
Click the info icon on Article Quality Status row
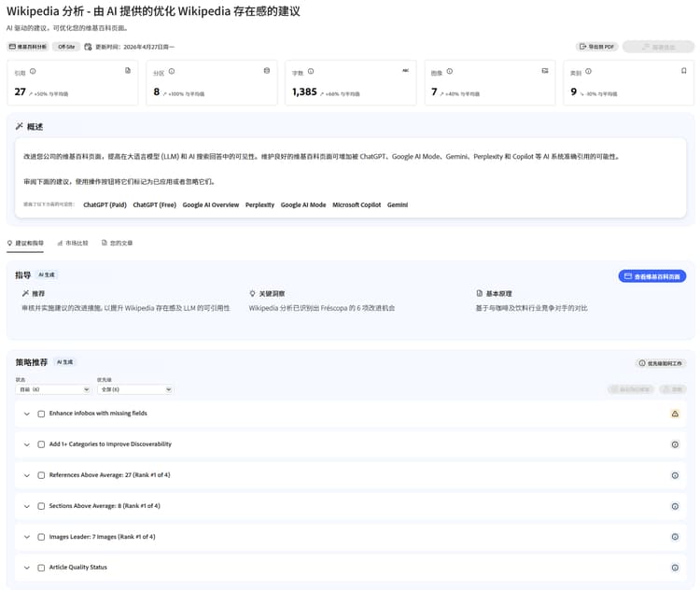coord(675,568)
